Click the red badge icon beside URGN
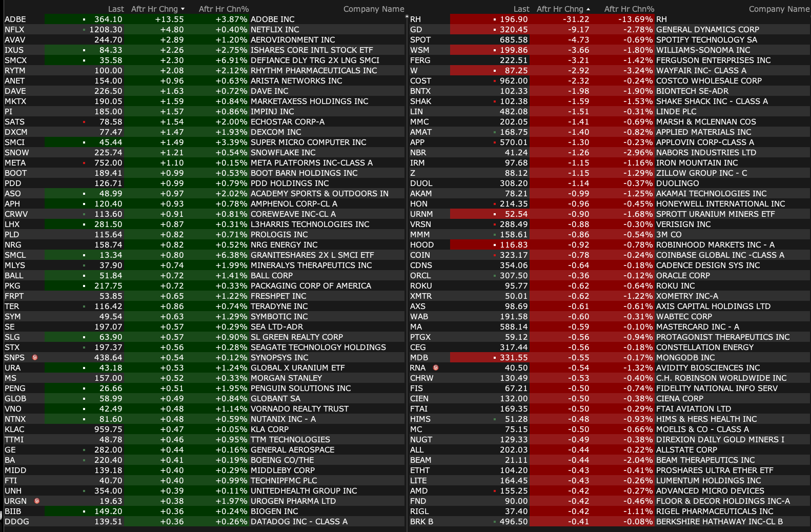This screenshot has height=532, width=811. coord(36,501)
